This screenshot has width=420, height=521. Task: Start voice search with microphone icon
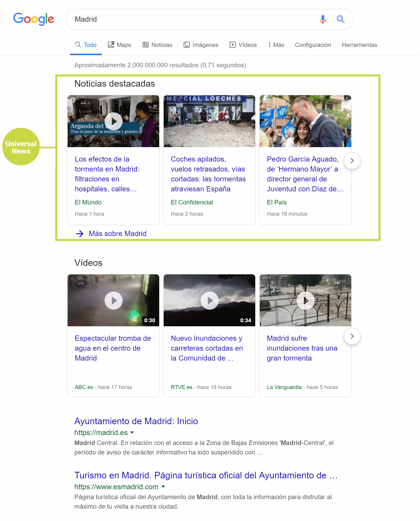pyautogui.click(x=323, y=19)
